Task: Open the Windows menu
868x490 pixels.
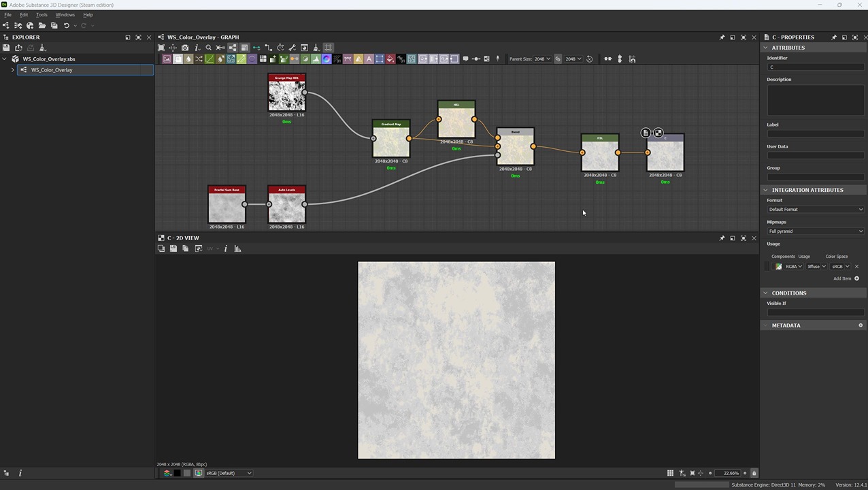Action: pyautogui.click(x=65, y=14)
